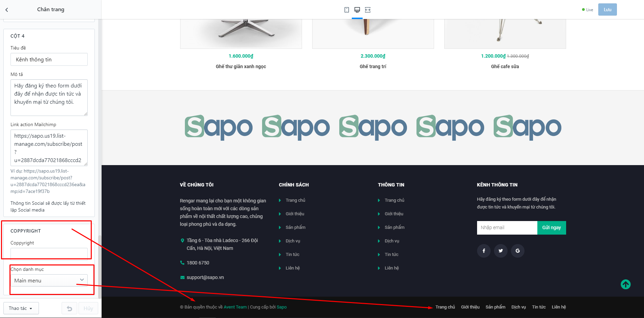Image resolution: width=644 pixels, height=318 pixels.
Task: Open the Chọn danh mục dropdown
Action: pos(49,280)
